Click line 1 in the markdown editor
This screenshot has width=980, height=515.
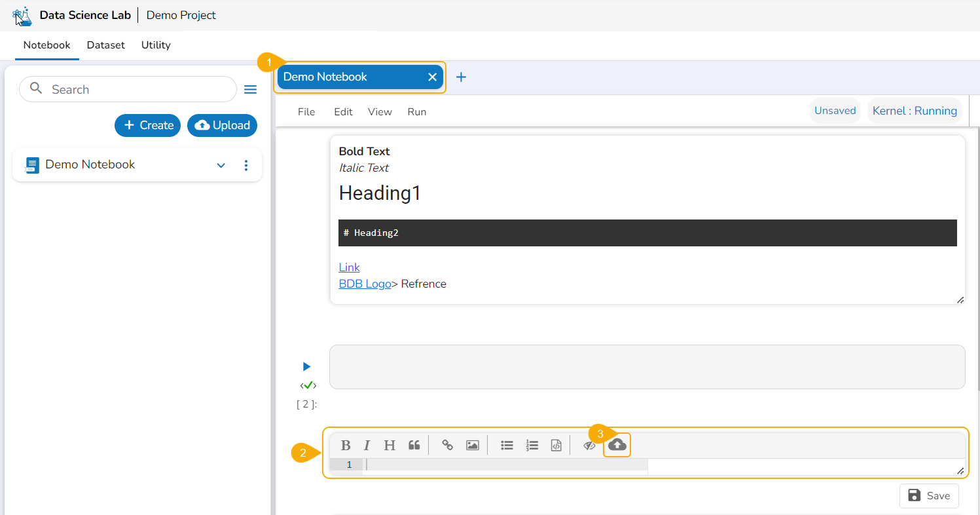[505, 465]
